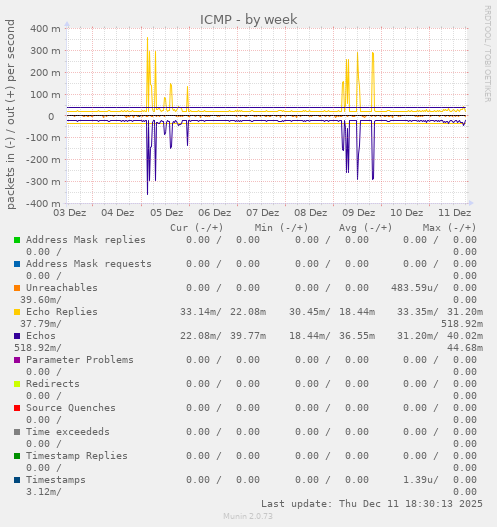The height and width of the screenshot is (527, 497).
Task: Click the '06 Dez' x-axis date label
Action: [x=215, y=213]
